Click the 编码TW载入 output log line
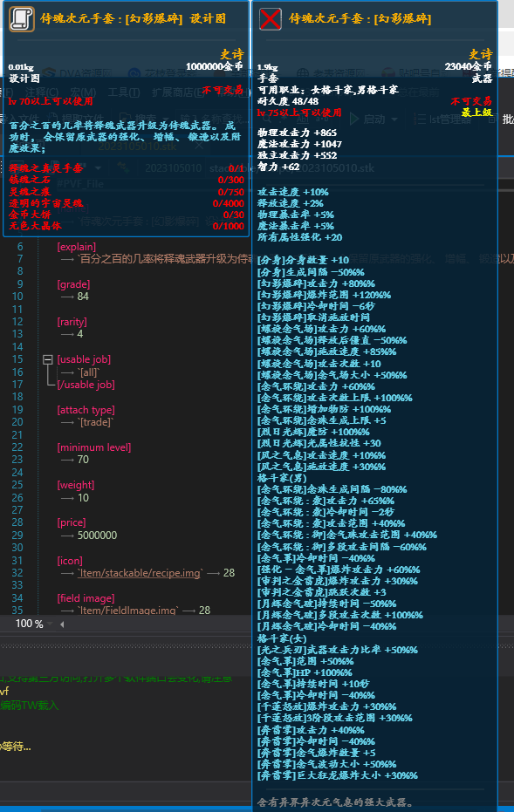 pyautogui.click(x=30, y=705)
